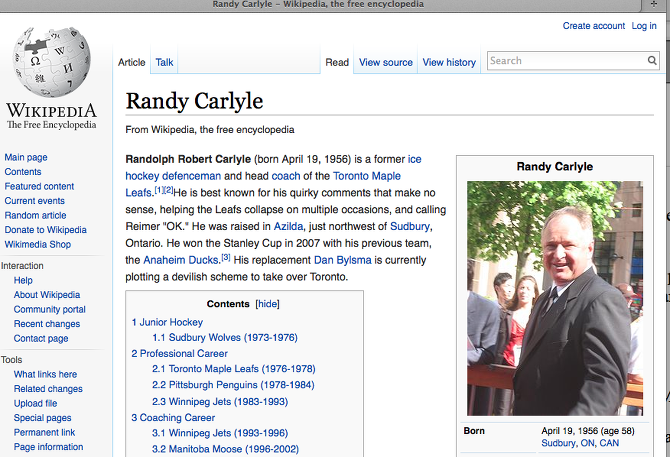Click citation reference [3]
This screenshot has width=670, height=457.
(226, 258)
